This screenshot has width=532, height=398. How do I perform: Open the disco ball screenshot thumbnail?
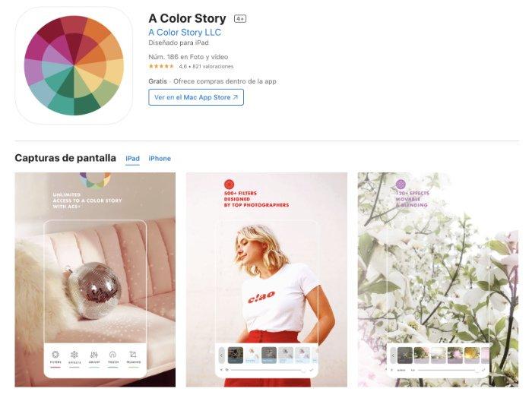(x=95, y=280)
